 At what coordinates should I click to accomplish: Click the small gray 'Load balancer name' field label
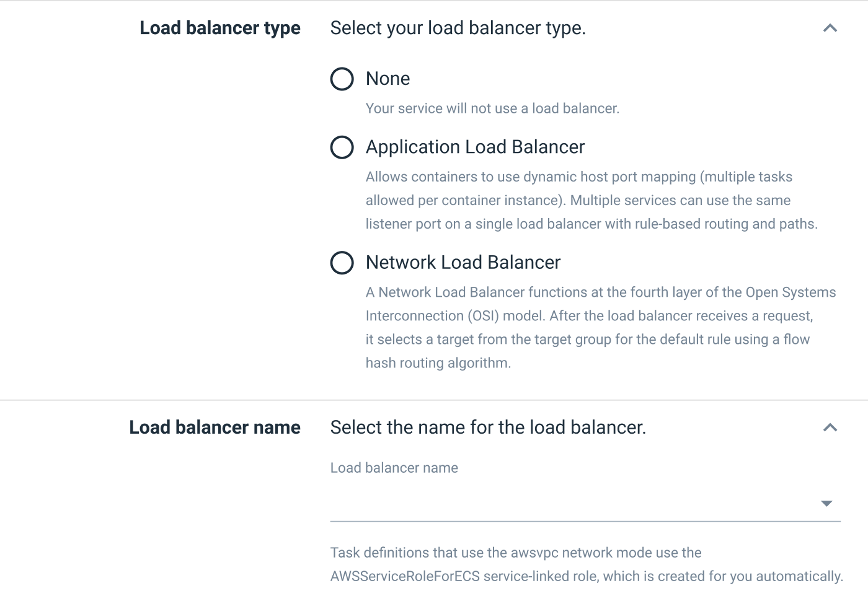(394, 468)
